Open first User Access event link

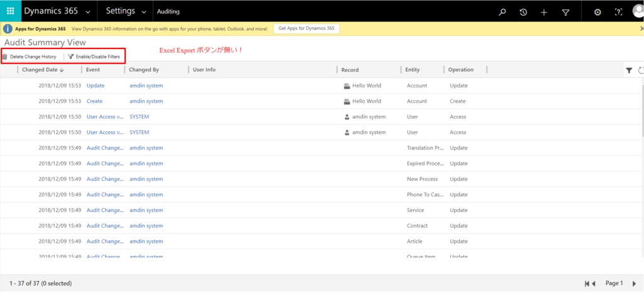click(105, 117)
